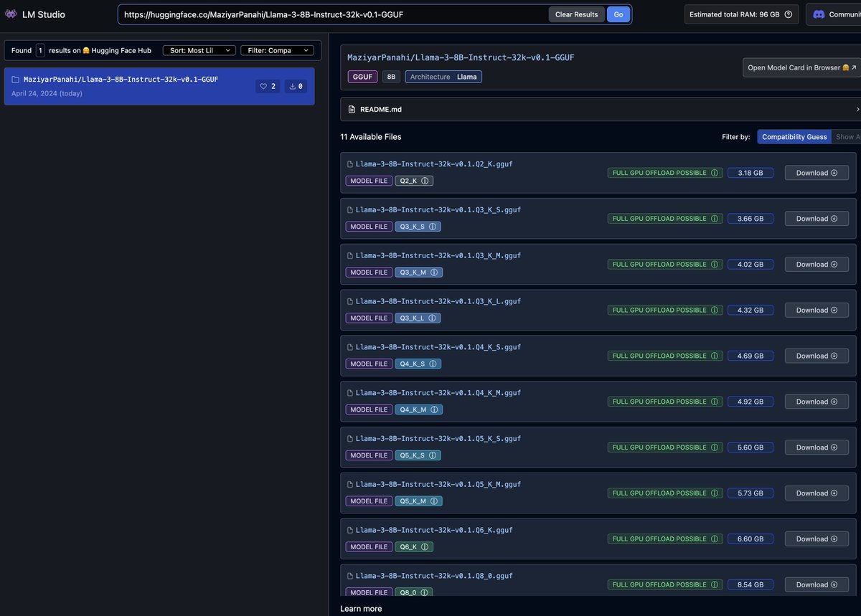Viewport: 861px width, 616px height.
Task: Click the Q3_K_S quantization info icon
Action: (x=432, y=227)
